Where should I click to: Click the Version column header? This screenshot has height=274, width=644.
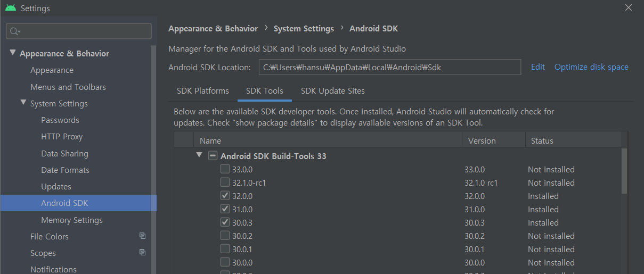coord(494,140)
